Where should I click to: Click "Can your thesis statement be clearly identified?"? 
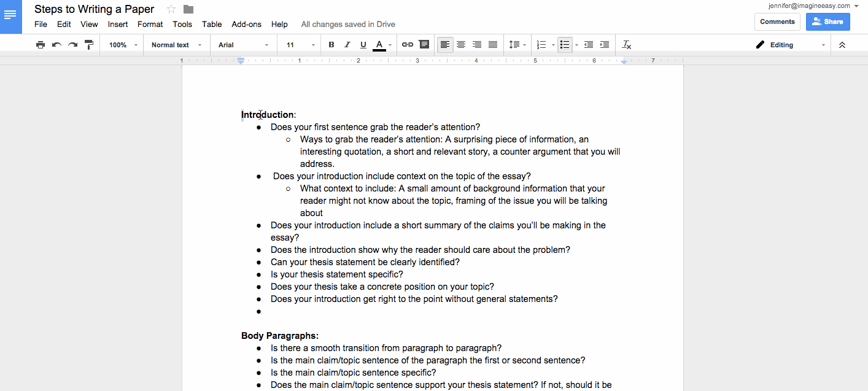(365, 262)
